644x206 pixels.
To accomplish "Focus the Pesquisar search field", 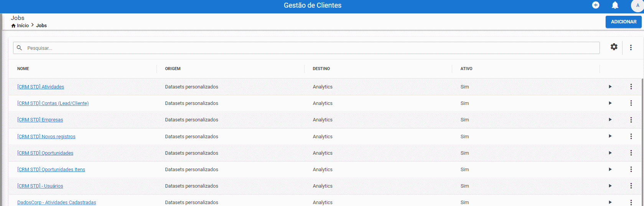I will 306,48.
